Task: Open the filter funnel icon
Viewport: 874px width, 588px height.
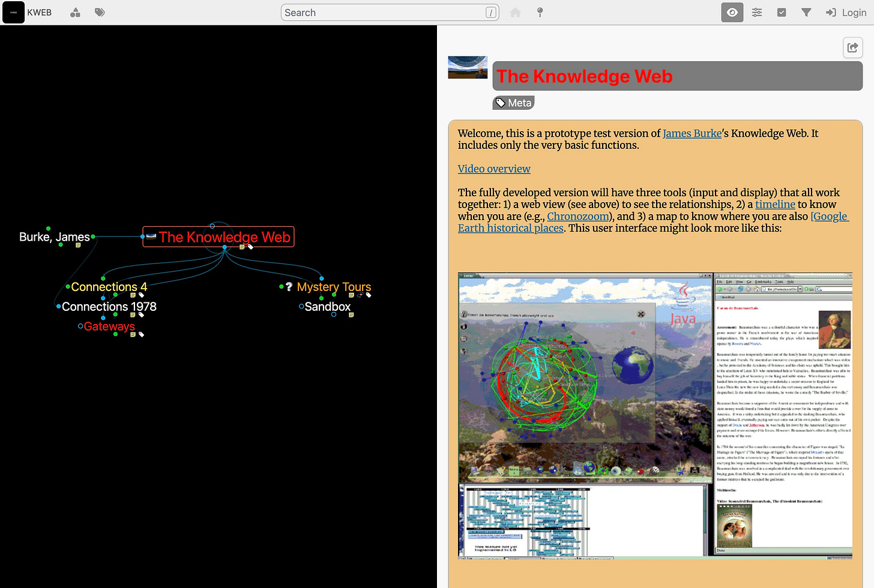Action: point(806,13)
